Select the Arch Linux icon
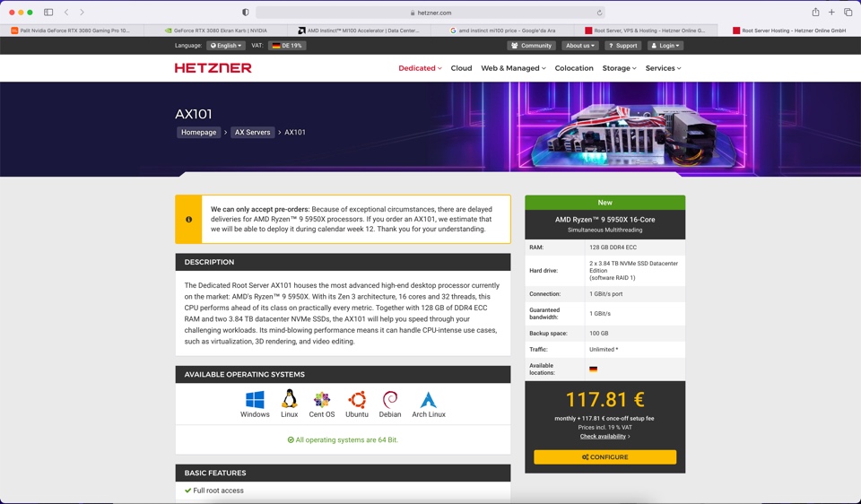861x504 pixels. [x=429, y=400]
